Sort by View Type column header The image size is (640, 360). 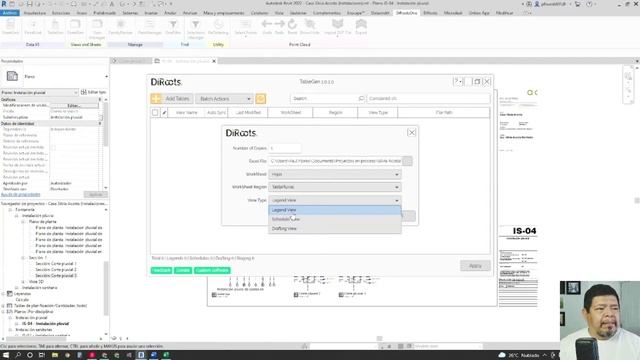click(x=378, y=112)
